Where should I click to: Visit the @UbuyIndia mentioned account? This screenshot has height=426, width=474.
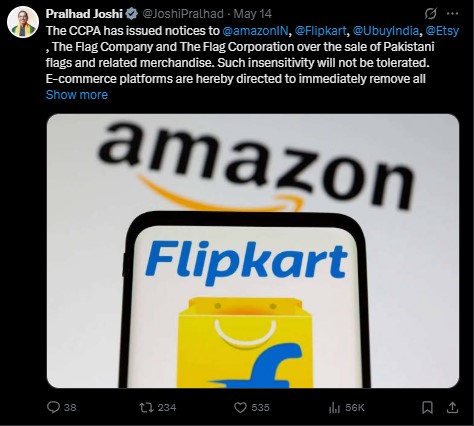pyautogui.click(x=386, y=31)
